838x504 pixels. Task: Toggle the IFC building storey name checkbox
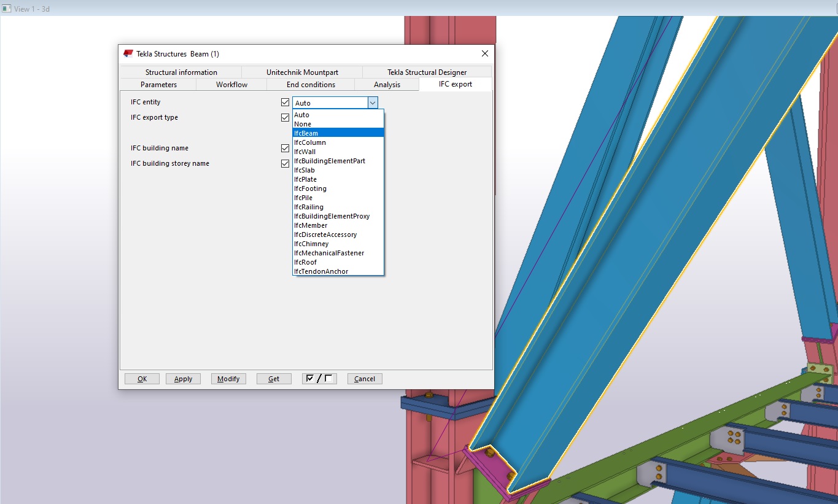pos(285,163)
